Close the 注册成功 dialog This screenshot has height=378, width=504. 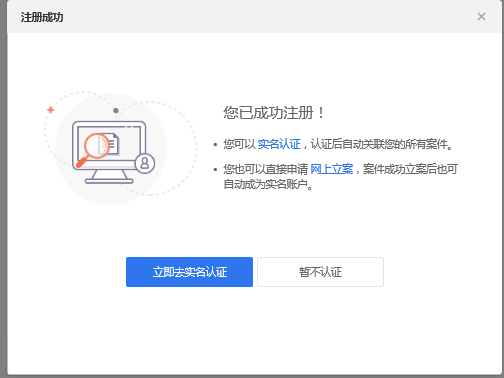tap(481, 17)
